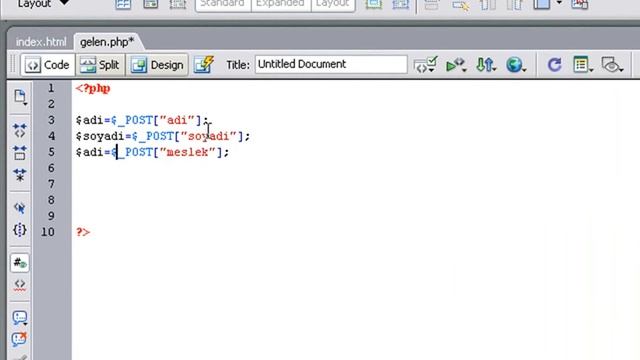Click Expand All icon
Image resolution: width=640 pixels, height=360 pixels.
[20, 175]
